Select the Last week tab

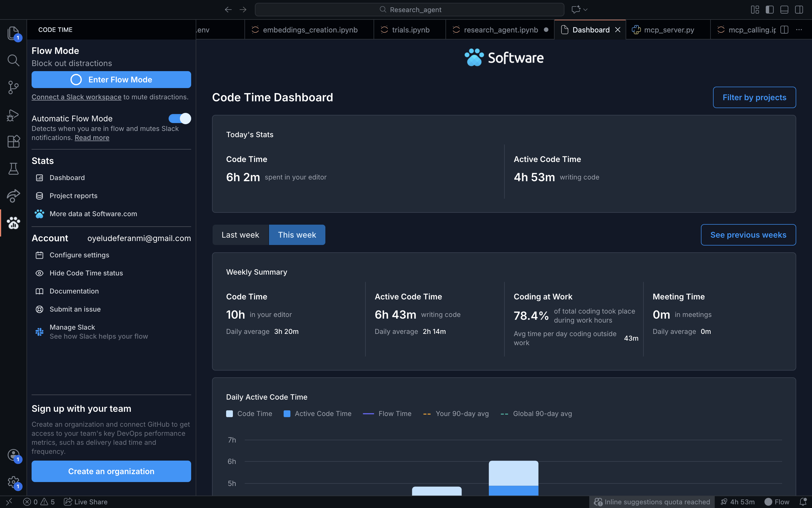pos(240,235)
